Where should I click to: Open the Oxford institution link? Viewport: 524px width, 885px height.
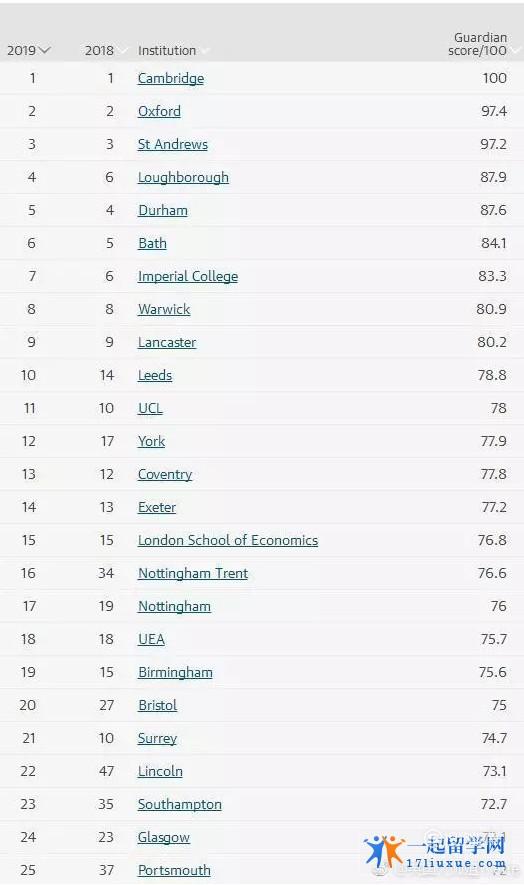[x=159, y=111]
